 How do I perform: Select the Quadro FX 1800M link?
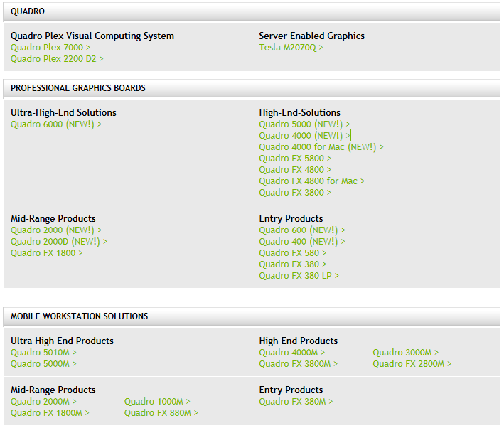pos(50,413)
